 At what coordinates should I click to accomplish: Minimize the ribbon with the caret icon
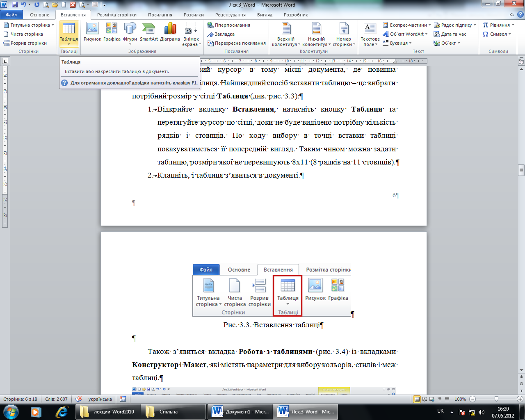512,15
